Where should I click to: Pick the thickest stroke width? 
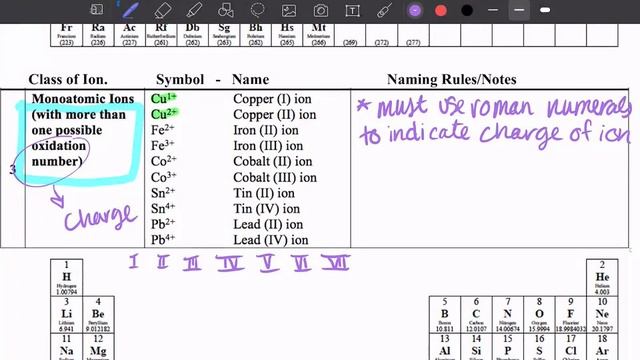click(545, 10)
